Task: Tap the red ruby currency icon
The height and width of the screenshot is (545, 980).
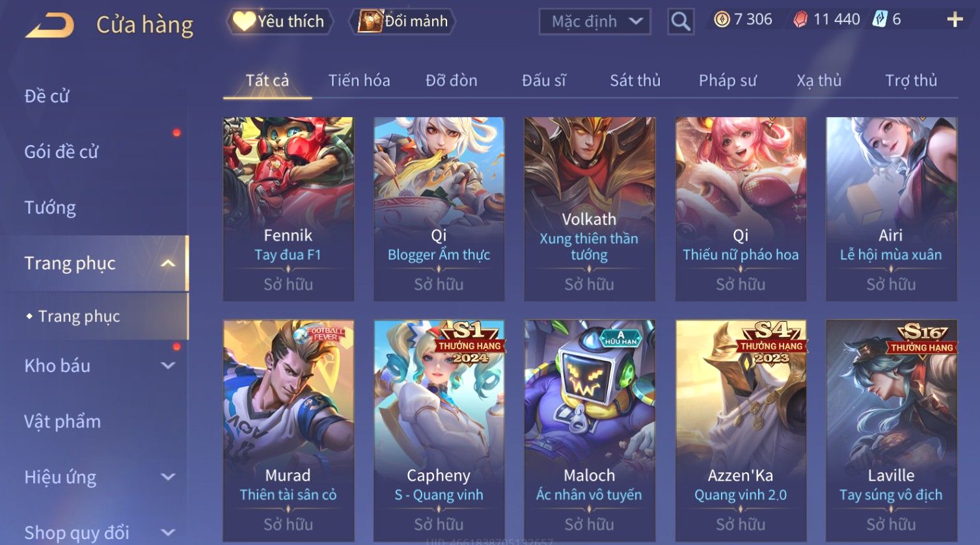Action: coord(800,20)
